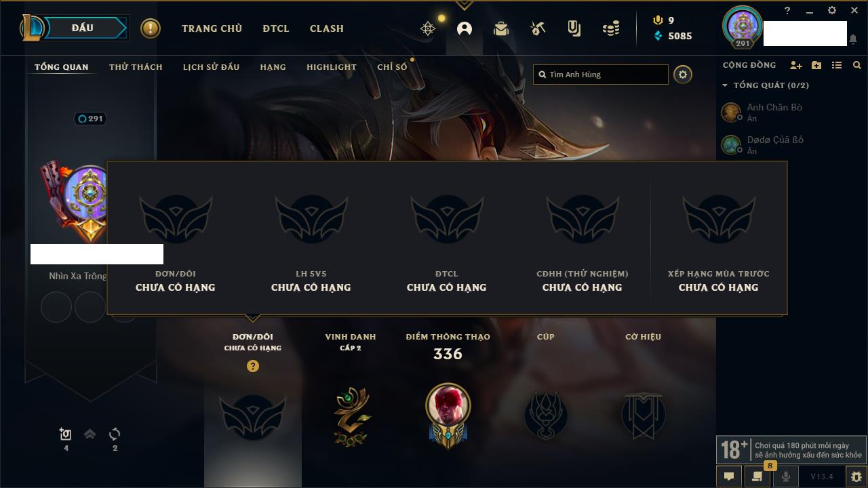868x488 pixels.
Task: Click the add friend icon
Action: [796, 65]
